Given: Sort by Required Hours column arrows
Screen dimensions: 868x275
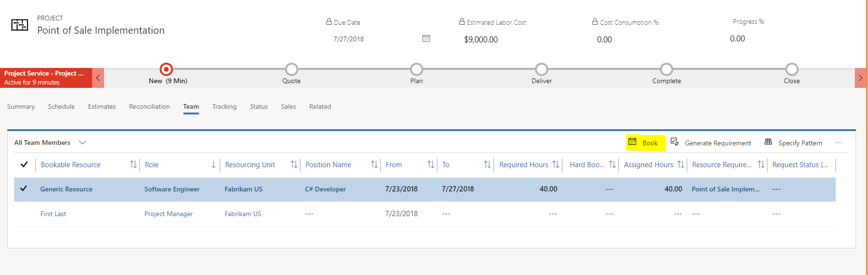Looking at the screenshot, I should 556,164.
